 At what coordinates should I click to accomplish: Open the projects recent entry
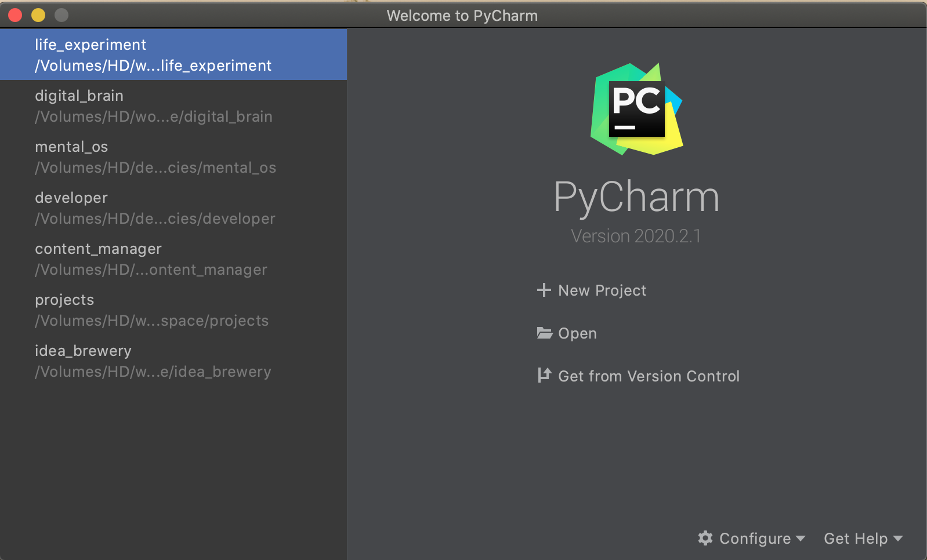tap(173, 310)
